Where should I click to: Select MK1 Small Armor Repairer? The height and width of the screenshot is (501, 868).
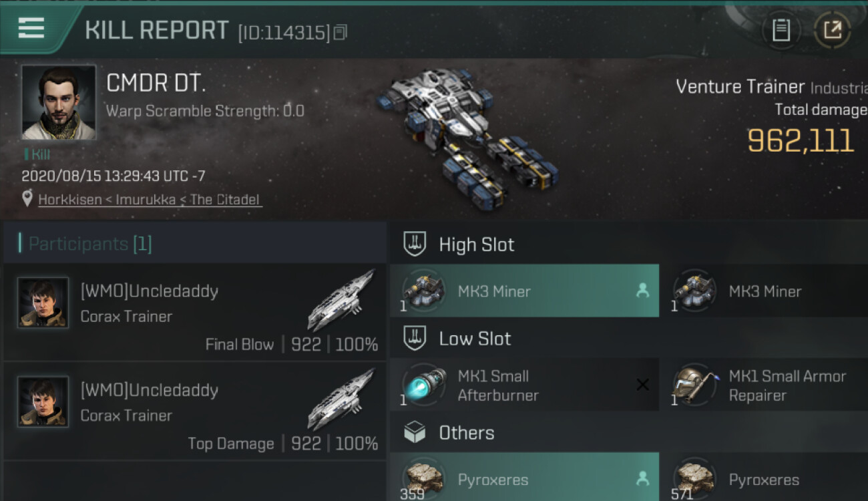coord(765,385)
